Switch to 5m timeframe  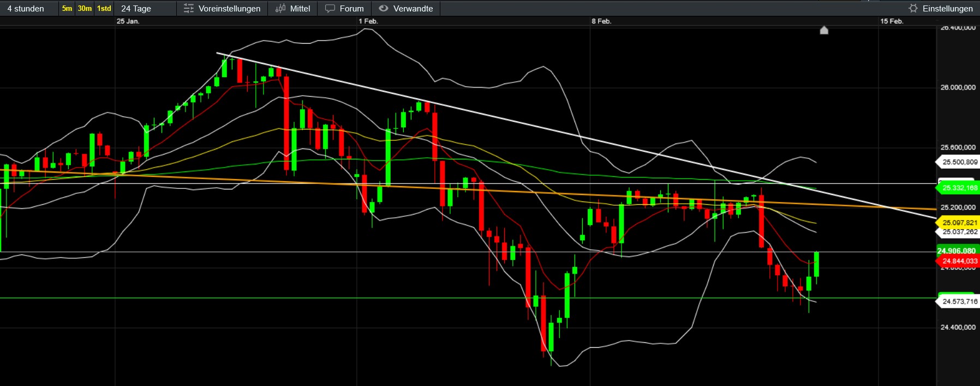pyautogui.click(x=67, y=8)
